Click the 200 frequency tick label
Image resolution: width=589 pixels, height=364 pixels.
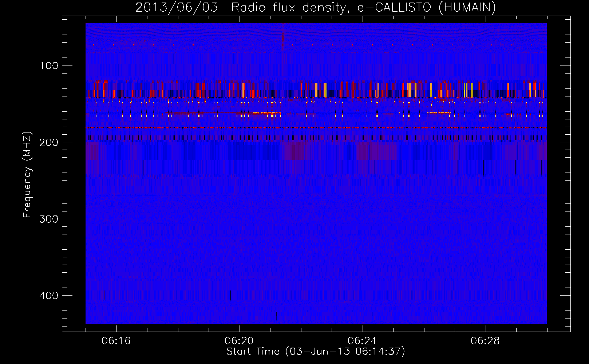tap(49, 142)
